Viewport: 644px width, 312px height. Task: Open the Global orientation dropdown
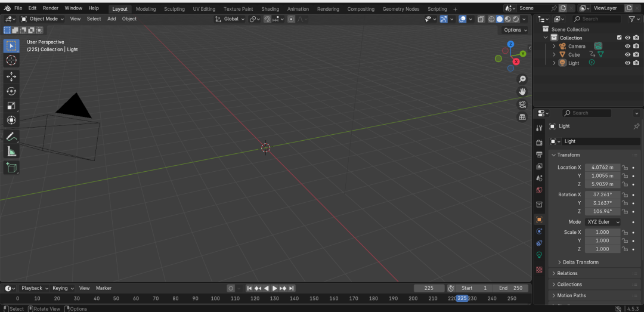click(230, 19)
